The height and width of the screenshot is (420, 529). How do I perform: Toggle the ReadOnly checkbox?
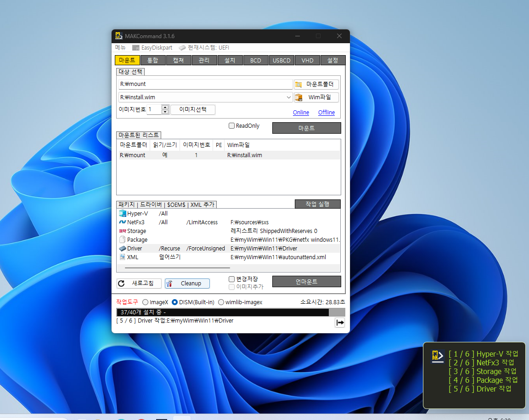click(x=232, y=125)
